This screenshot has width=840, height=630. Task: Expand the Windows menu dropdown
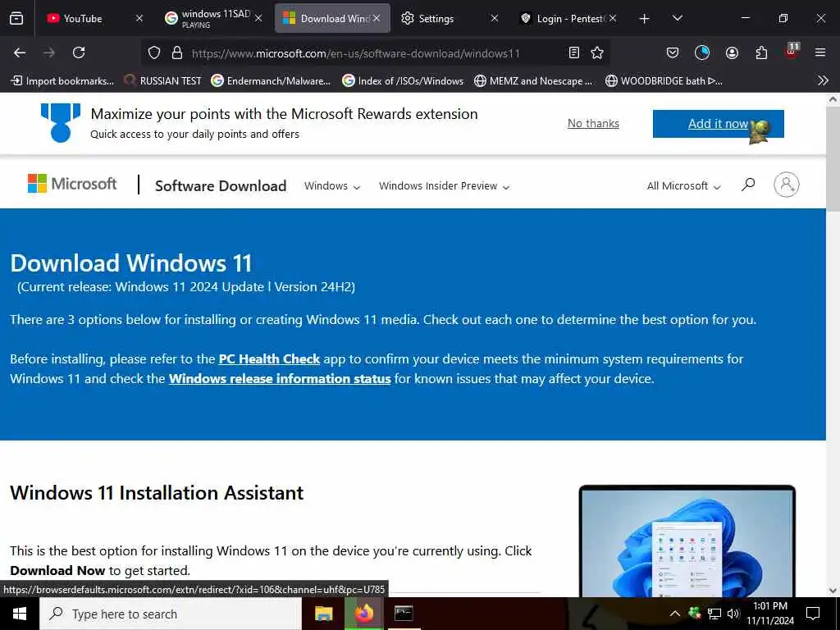pos(332,186)
